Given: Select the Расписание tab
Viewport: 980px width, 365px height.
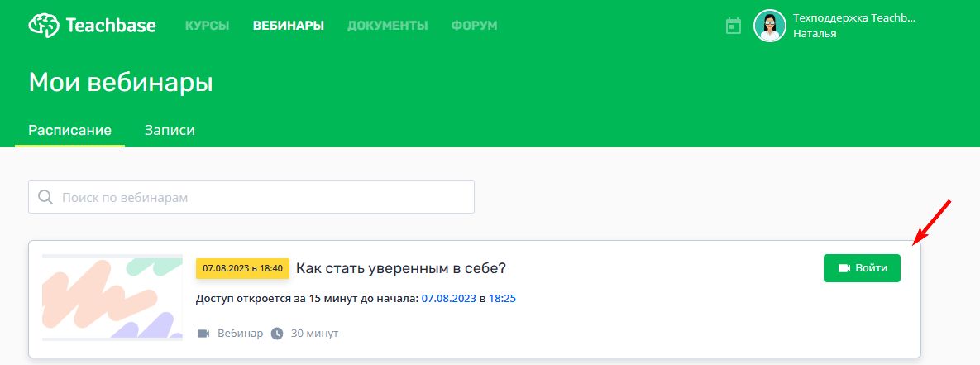Looking at the screenshot, I should click(70, 131).
